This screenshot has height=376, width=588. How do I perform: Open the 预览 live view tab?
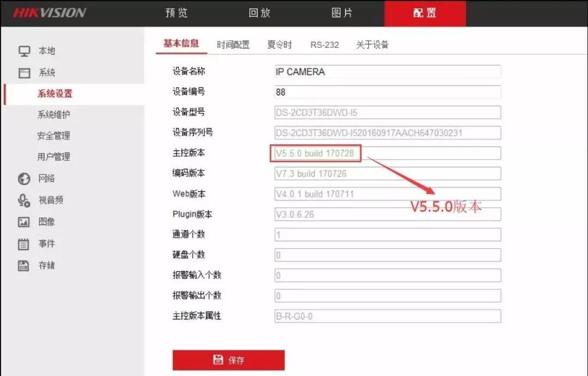176,13
